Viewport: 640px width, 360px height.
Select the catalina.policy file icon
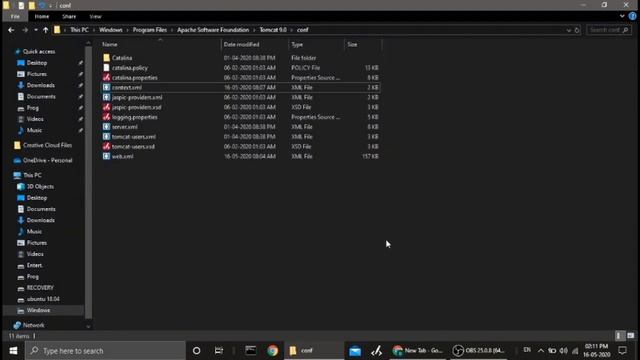(x=107, y=68)
